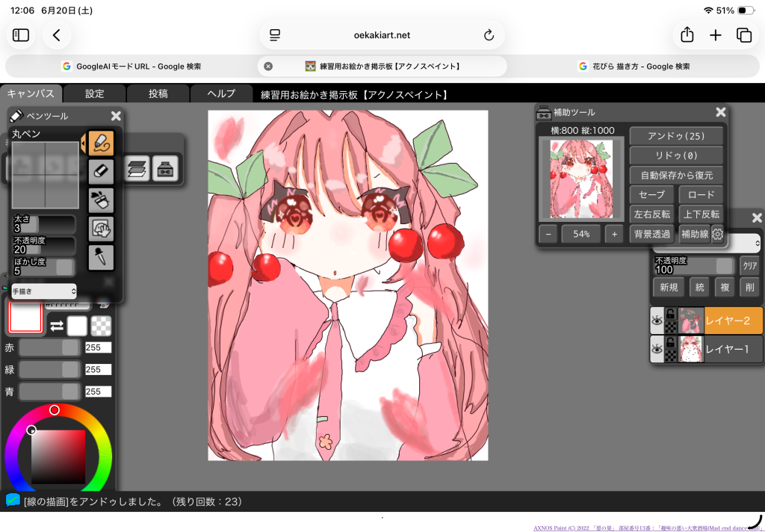Select the paint bucket fill tool
The width and height of the screenshot is (765, 532).
[x=101, y=200]
